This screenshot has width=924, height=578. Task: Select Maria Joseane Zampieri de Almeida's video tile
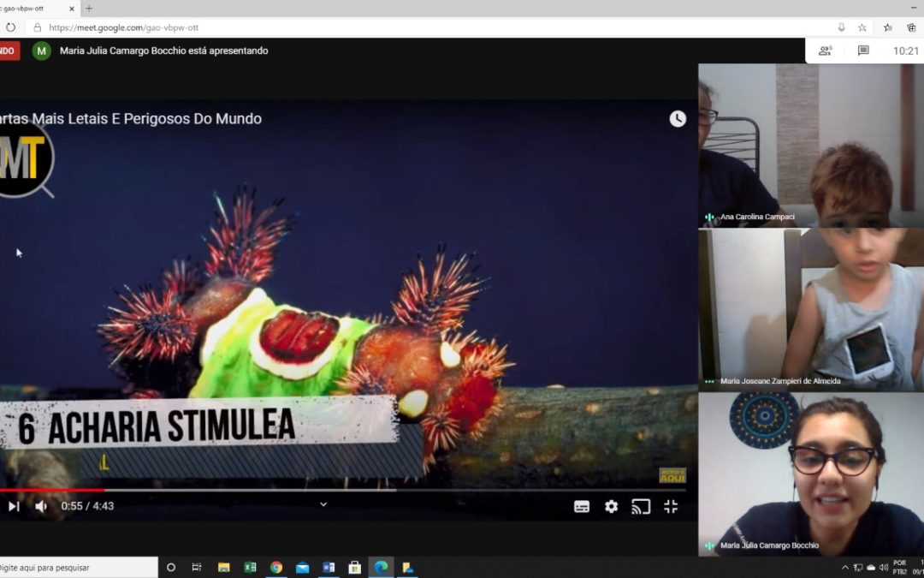(x=811, y=310)
